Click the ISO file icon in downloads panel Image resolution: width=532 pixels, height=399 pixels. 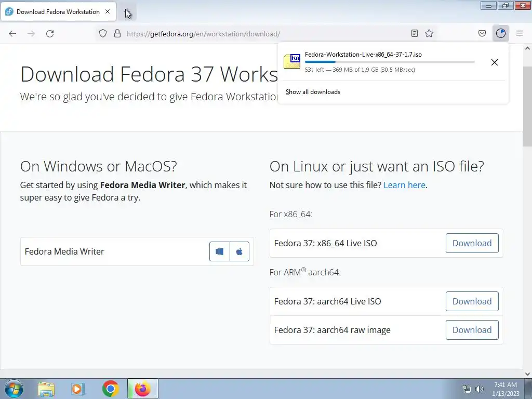[292, 61]
